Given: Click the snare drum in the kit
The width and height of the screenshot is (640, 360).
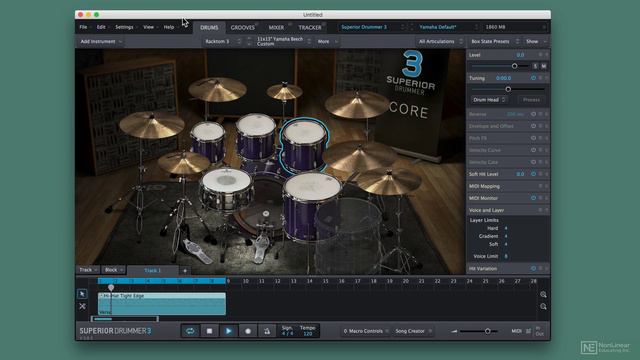Looking at the screenshot, I should pyautogui.click(x=226, y=190).
